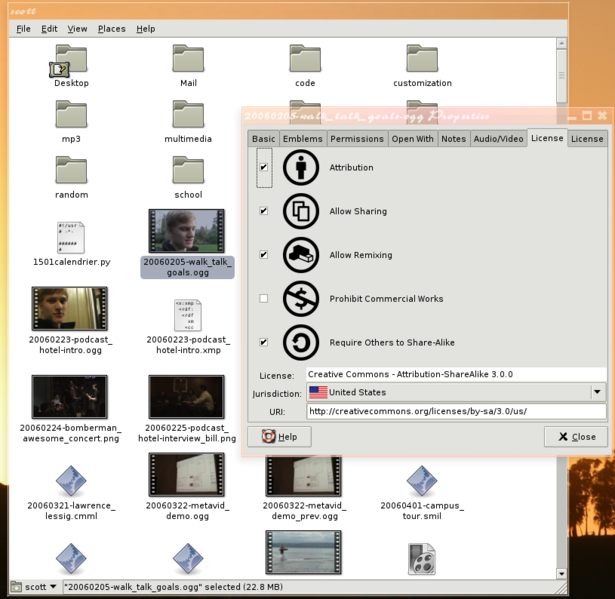Image resolution: width=615 pixels, height=599 pixels.
Task: Click the United States flag icon
Action: pyautogui.click(x=318, y=392)
